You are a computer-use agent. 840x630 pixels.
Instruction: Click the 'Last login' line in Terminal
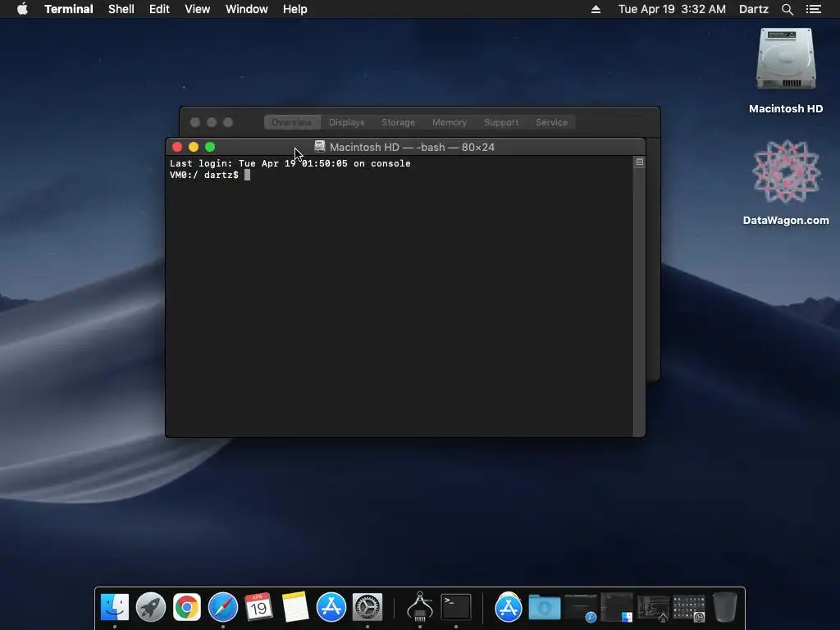(290, 164)
